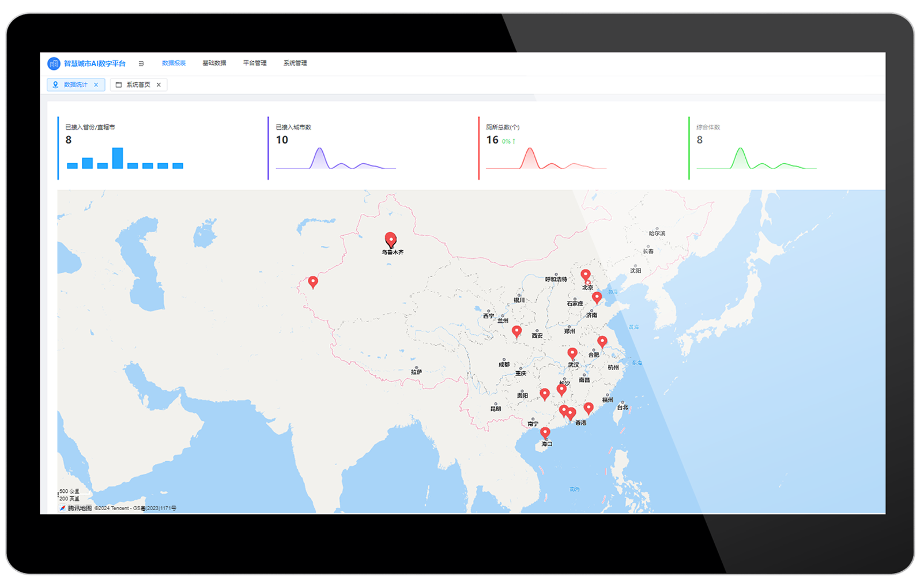Image resolution: width=920 pixels, height=588 pixels.
Task: Open the 基础数据 menu
Action: (214, 63)
